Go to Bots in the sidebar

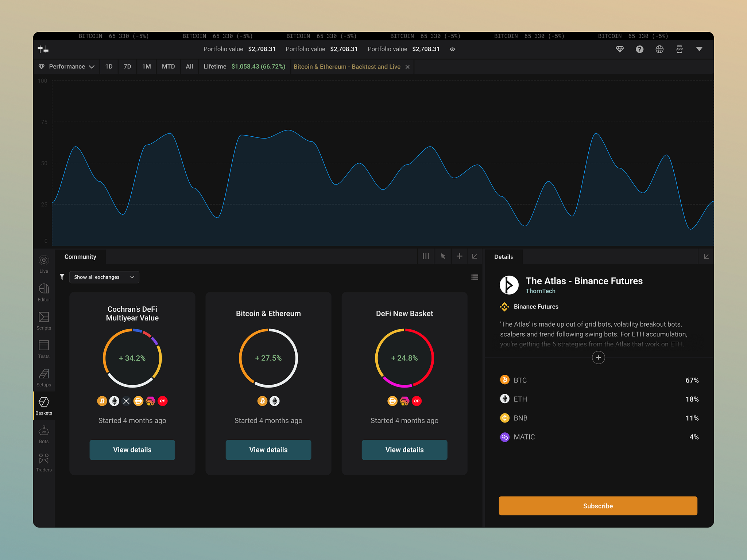click(x=44, y=434)
